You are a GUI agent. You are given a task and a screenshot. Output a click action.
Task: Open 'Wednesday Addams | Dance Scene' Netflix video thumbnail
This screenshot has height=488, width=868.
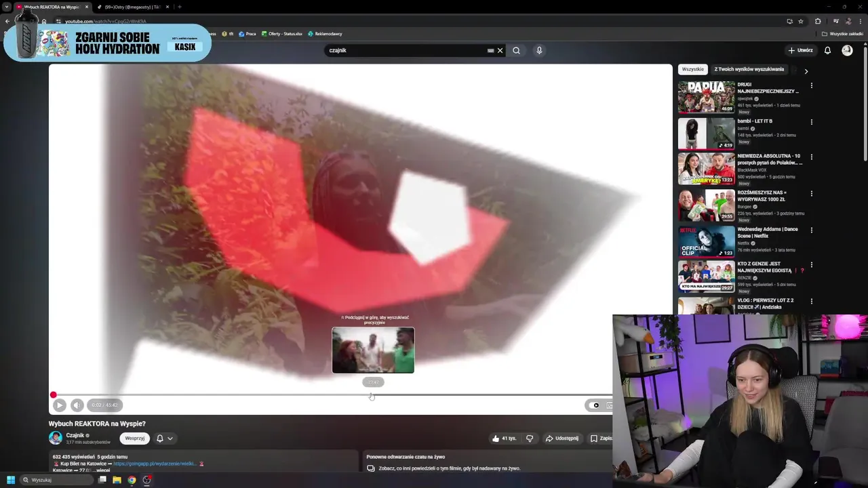click(707, 241)
